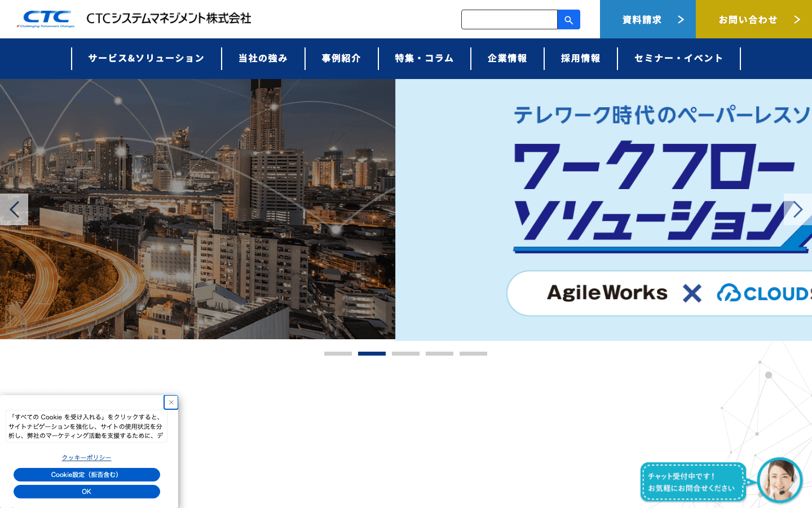Click the ワークフローソリューション banner slide

pos(603,209)
